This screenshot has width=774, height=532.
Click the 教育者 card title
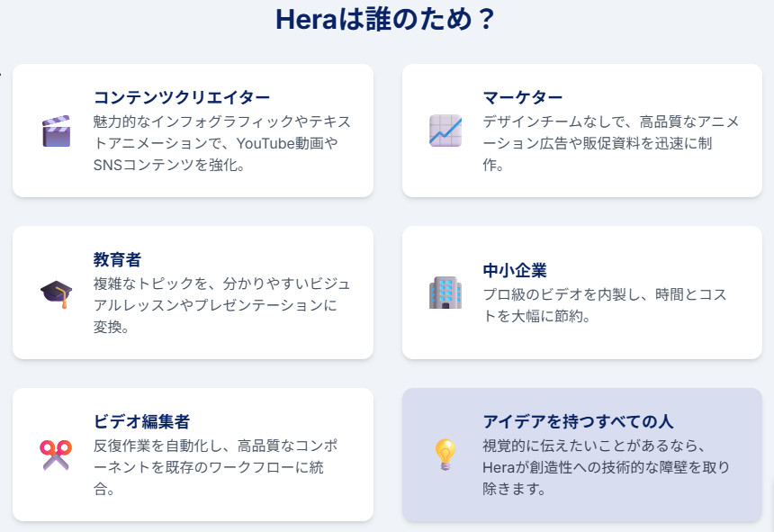coord(118,259)
